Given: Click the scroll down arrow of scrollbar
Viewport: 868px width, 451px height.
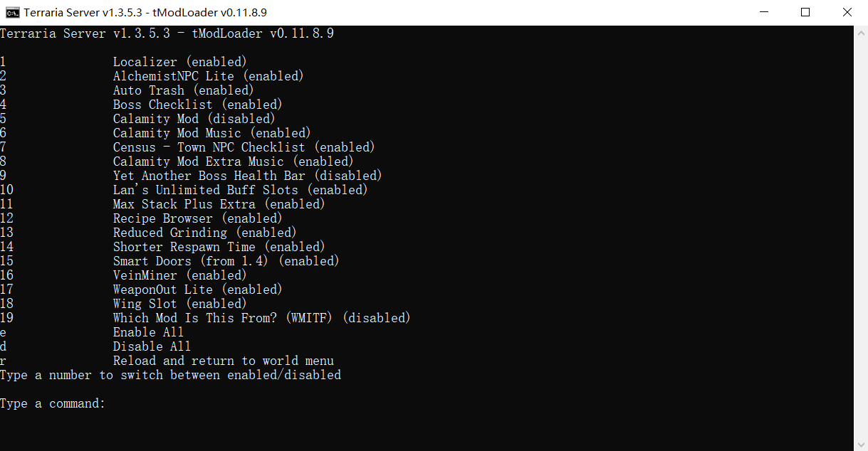Looking at the screenshot, I should (x=860, y=444).
